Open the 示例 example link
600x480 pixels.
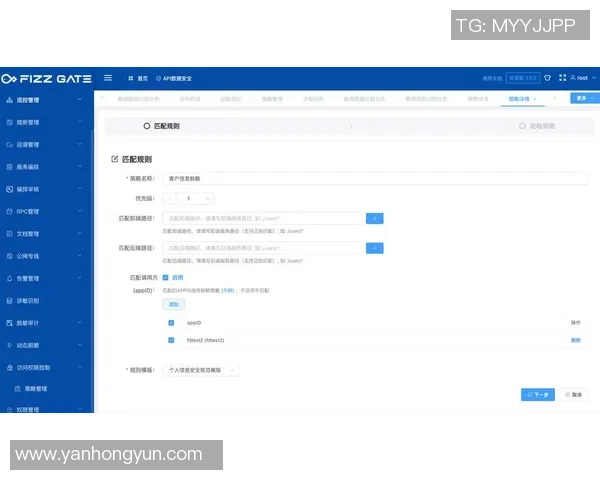[x=228, y=291]
